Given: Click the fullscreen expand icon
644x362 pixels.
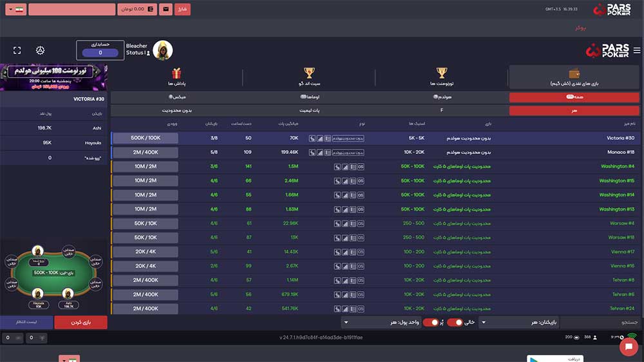Looking at the screenshot, I should [17, 50].
